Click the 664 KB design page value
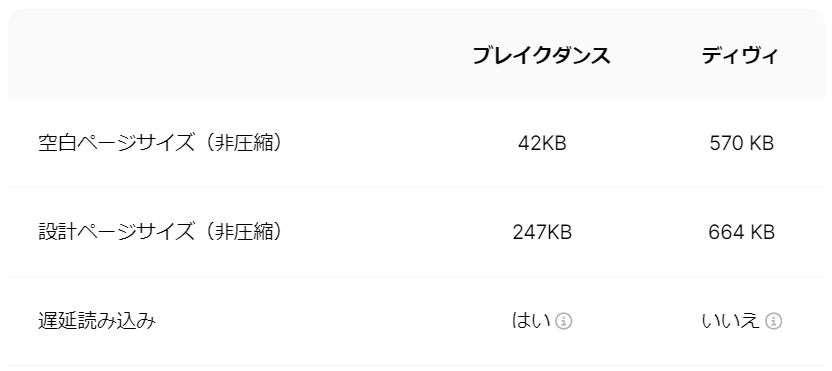 click(741, 232)
